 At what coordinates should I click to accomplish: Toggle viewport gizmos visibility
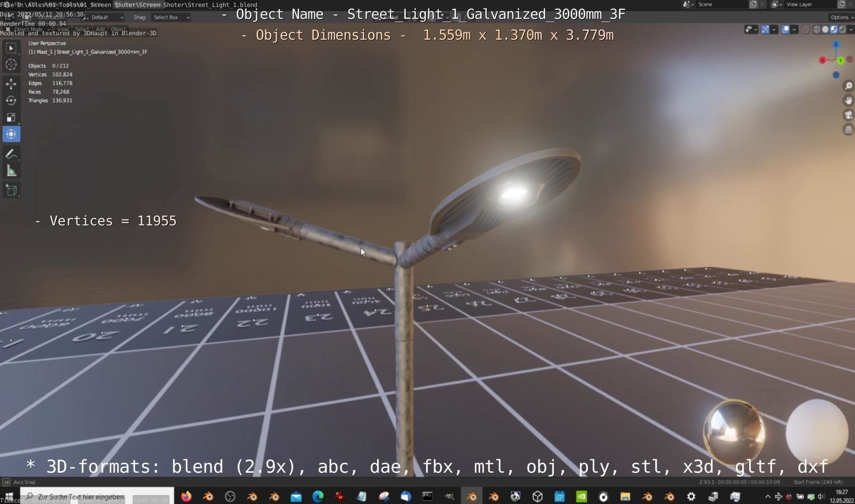tap(765, 30)
